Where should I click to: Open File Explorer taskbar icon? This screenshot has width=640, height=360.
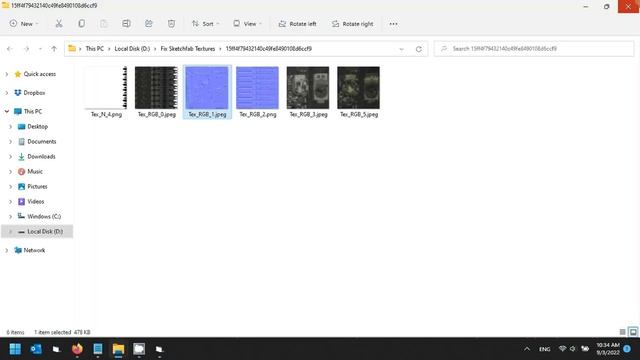tap(118, 349)
